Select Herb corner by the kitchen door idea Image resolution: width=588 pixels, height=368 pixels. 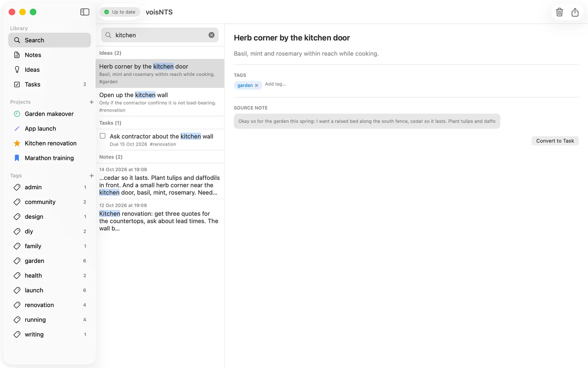pyautogui.click(x=160, y=74)
